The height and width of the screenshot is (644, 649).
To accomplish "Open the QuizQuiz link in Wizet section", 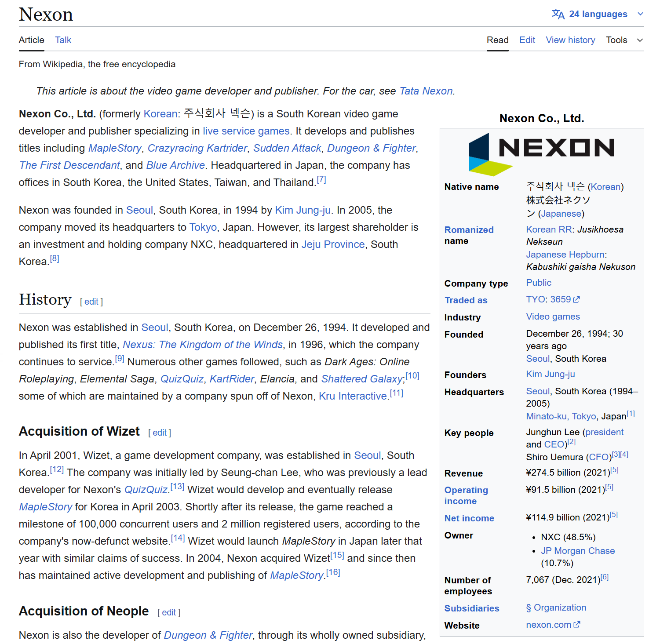I will [146, 490].
